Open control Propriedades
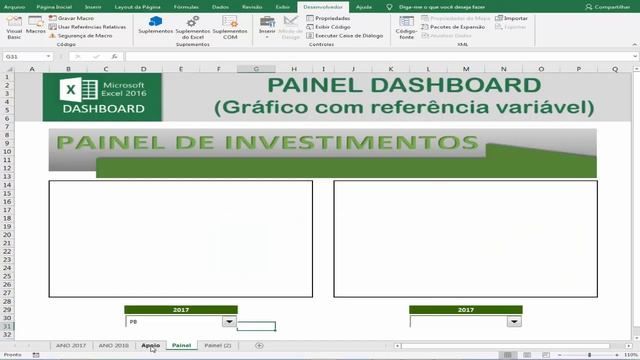Viewport: 640px width, 360px height. (x=328, y=18)
